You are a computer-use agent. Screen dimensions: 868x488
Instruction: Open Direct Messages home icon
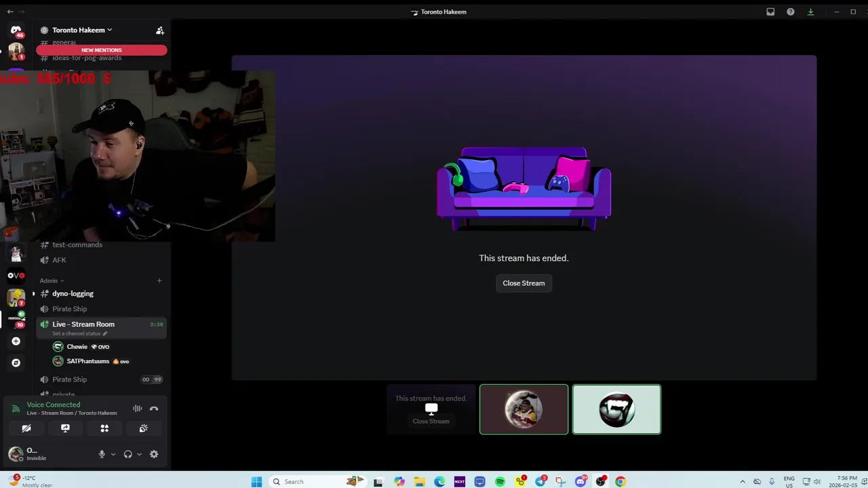click(x=16, y=30)
